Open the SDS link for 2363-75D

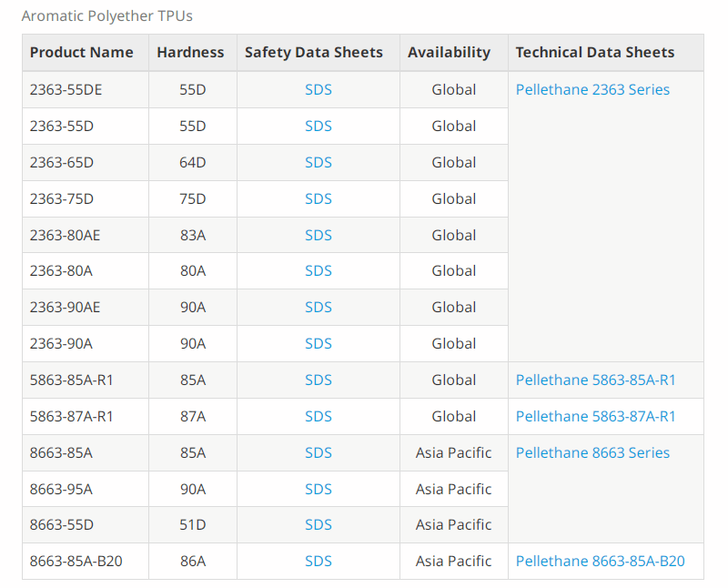(x=318, y=198)
